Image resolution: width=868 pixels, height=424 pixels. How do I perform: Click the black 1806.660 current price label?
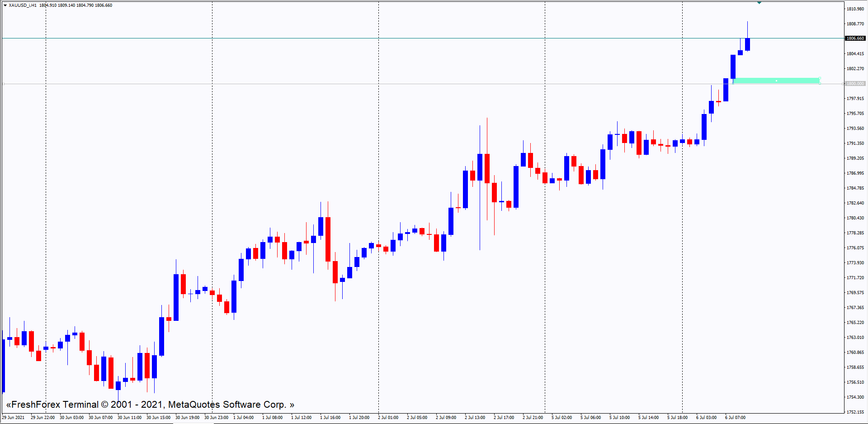point(855,38)
